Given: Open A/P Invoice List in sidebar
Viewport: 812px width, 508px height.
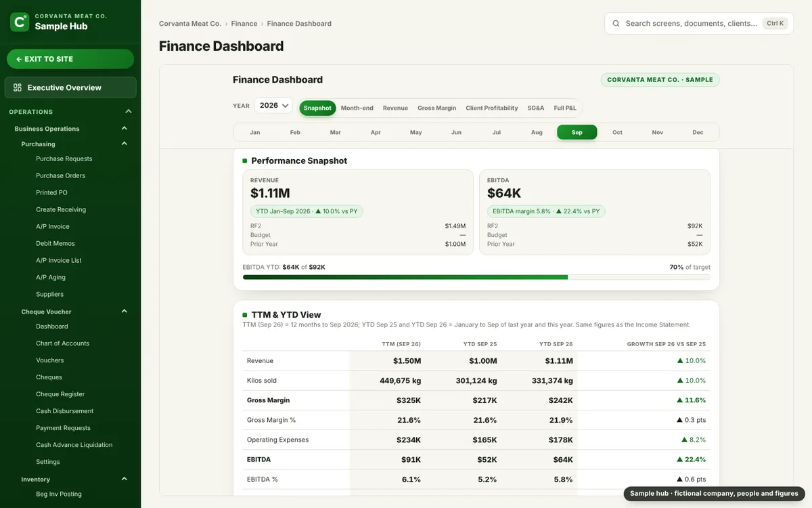Looking at the screenshot, I should 59,260.
